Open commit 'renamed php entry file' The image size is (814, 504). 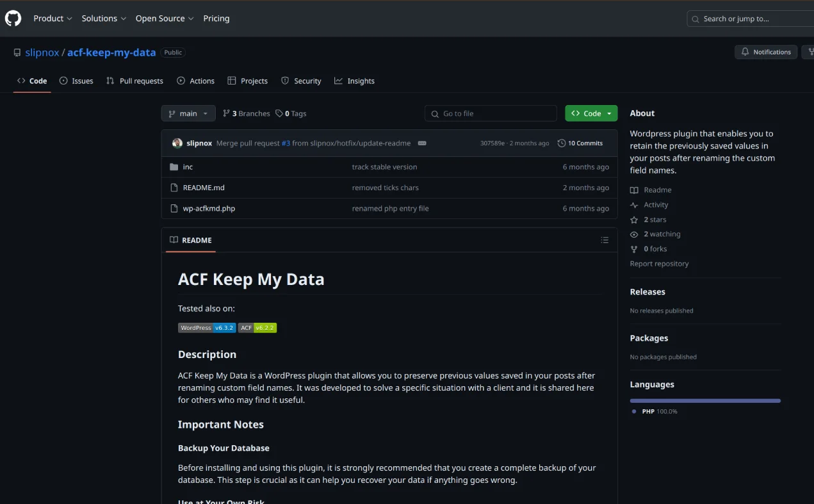click(x=390, y=208)
